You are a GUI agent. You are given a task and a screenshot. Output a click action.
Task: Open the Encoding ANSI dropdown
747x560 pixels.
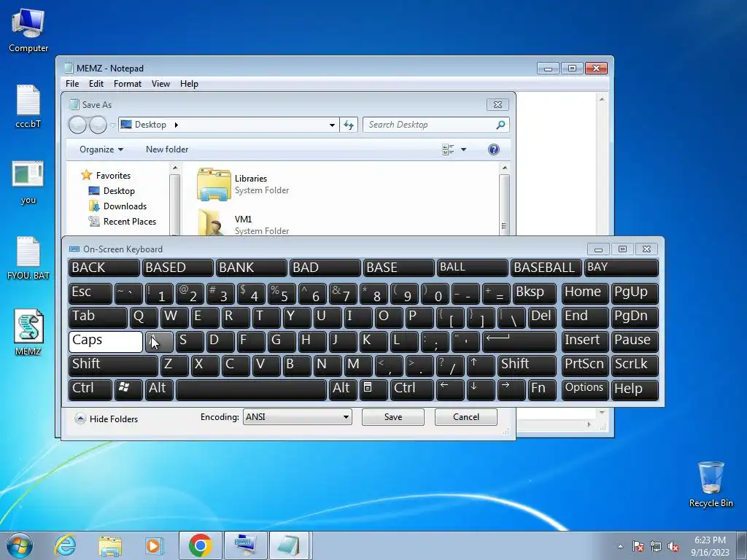(x=298, y=417)
